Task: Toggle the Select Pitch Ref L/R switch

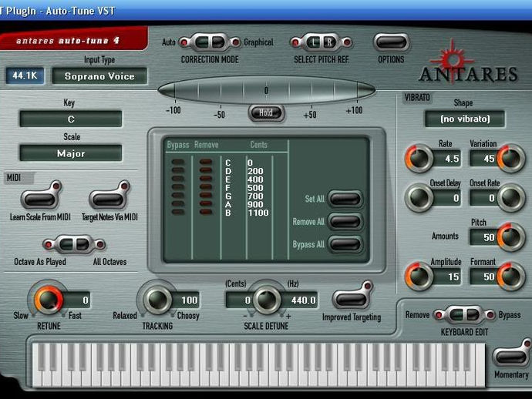Action: [x=322, y=42]
